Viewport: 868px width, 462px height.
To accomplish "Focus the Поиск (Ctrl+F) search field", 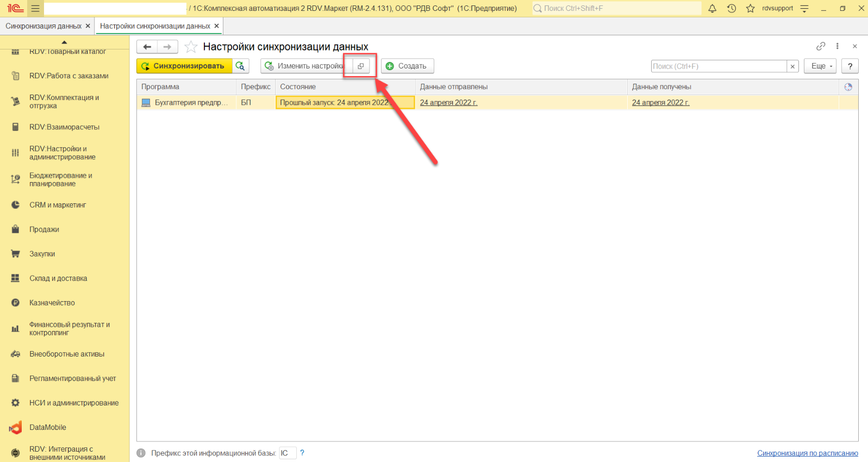I will [x=719, y=66].
